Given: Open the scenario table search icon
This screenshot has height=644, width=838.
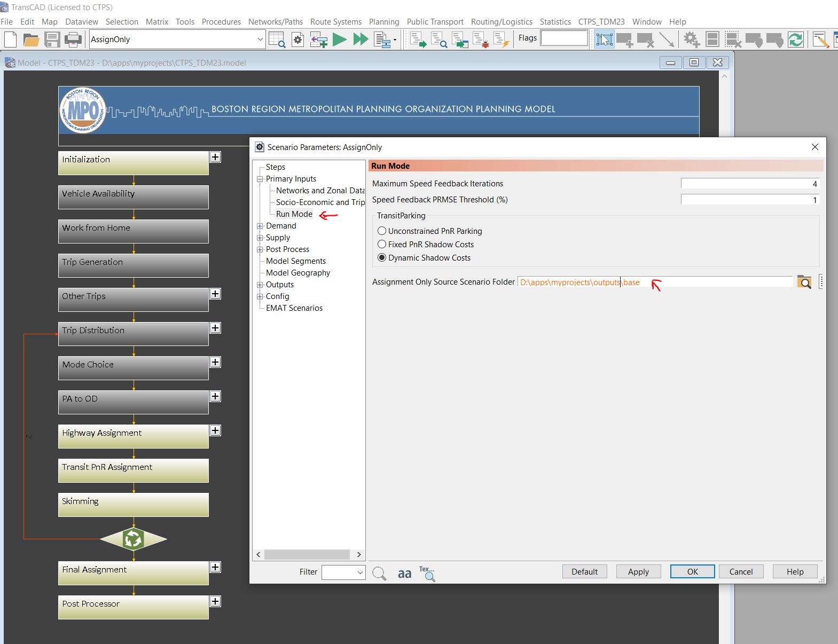Looking at the screenshot, I should pos(277,40).
